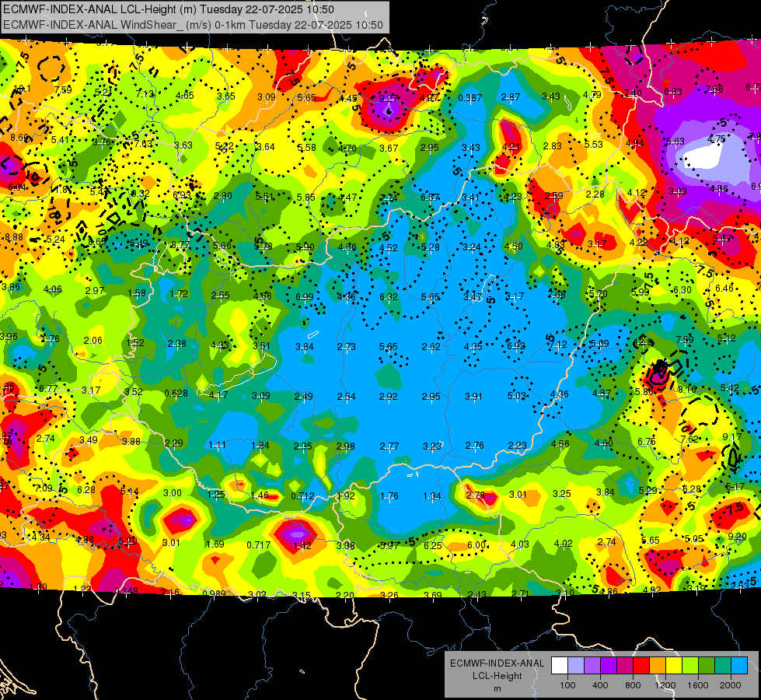Viewport: 761px width, 700px height.
Task: Click the wind shear value 2.06
Action: point(93,341)
